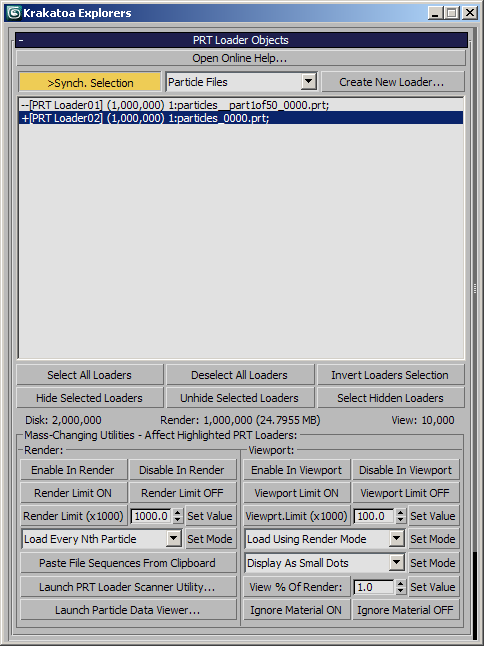This screenshot has height=646, width=484.
Task: Click Set Value next to Viewport Limit
Action: click(433, 516)
